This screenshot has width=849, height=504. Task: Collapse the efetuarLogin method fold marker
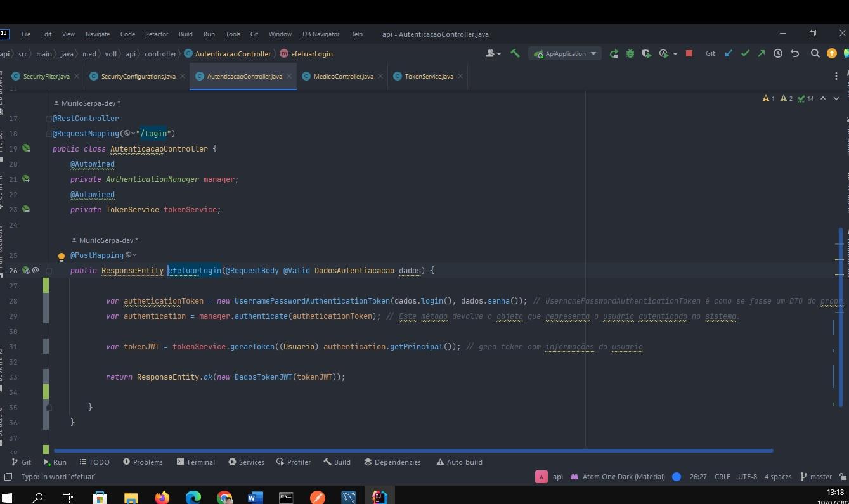tap(49, 271)
